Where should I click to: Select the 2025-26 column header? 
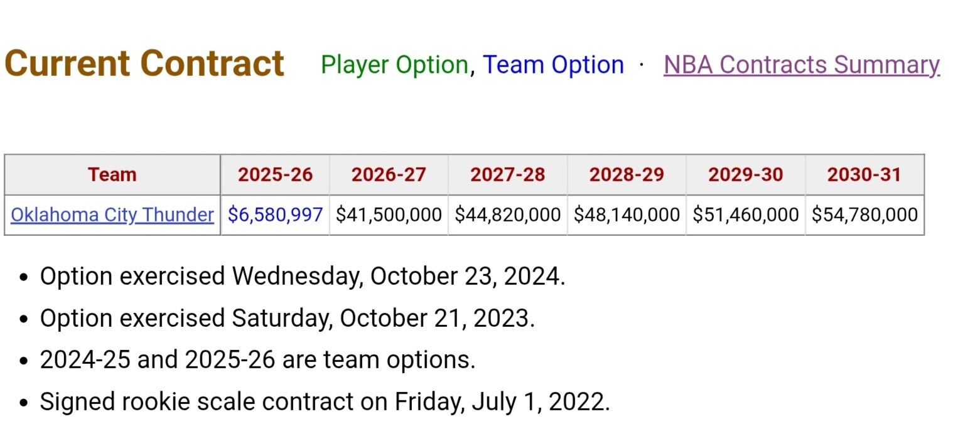click(x=275, y=174)
